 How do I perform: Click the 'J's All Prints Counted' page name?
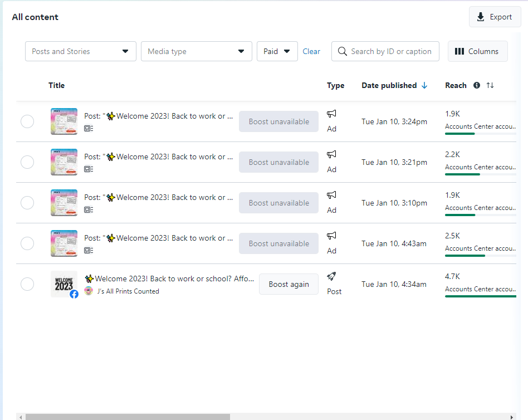tap(128, 291)
